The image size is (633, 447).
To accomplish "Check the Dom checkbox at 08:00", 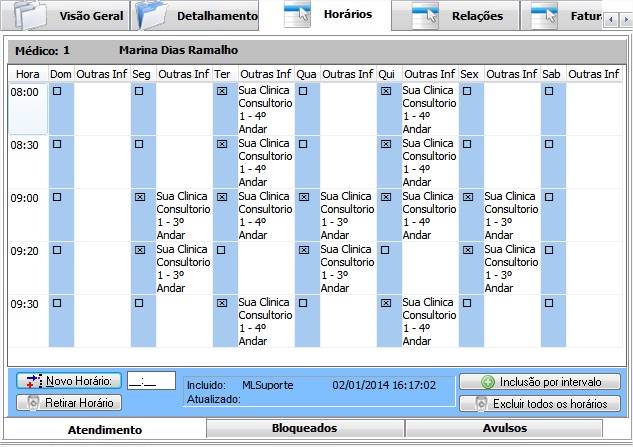I will (57, 91).
